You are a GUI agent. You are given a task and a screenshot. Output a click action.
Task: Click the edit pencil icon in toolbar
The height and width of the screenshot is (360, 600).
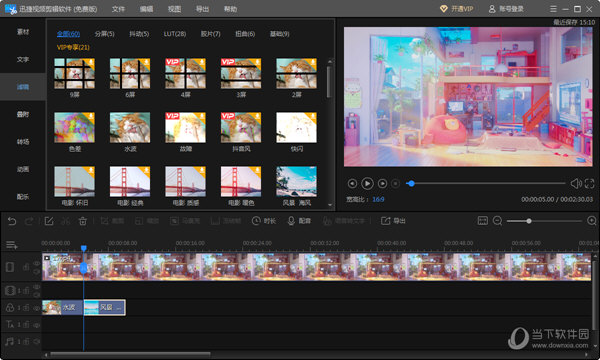tap(49, 221)
